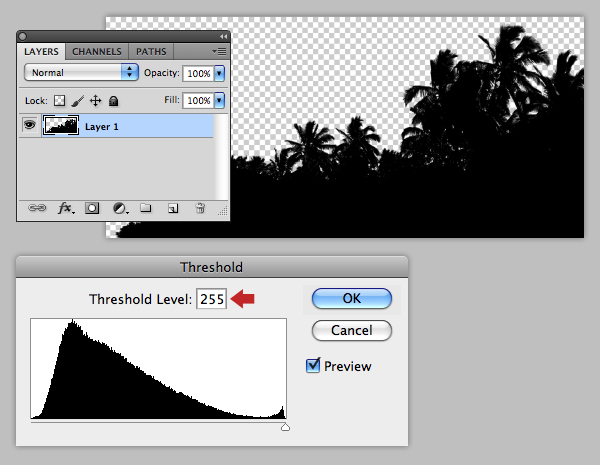Click OK in Threshold dialog
600x465 pixels.
[352, 298]
